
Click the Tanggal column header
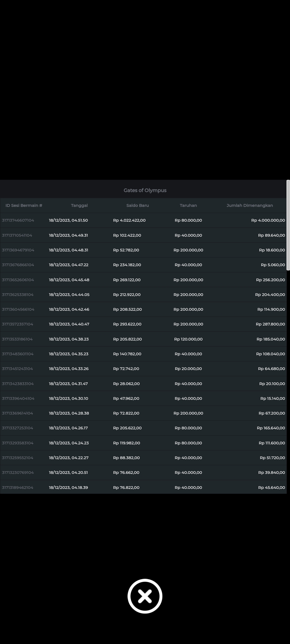pos(79,206)
